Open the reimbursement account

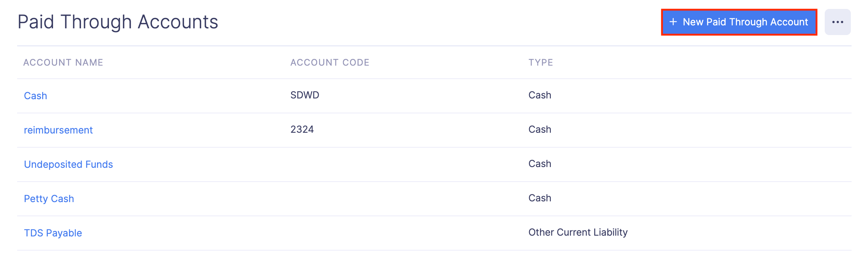tap(58, 130)
